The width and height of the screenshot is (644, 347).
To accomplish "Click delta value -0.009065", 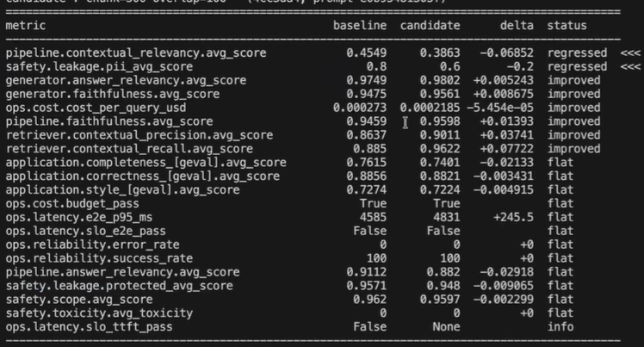I will coord(504,285).
